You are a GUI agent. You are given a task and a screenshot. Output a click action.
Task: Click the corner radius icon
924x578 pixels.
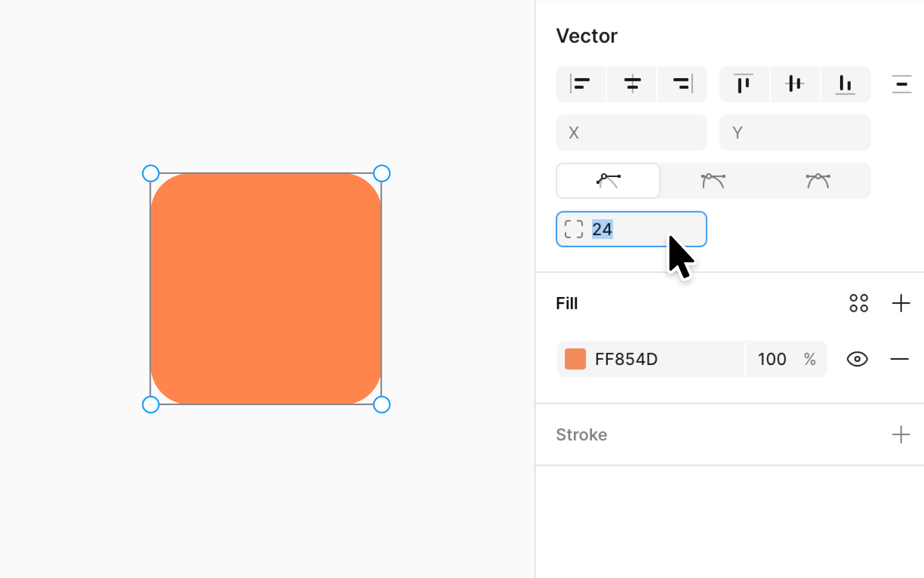[x=573, y=229]
